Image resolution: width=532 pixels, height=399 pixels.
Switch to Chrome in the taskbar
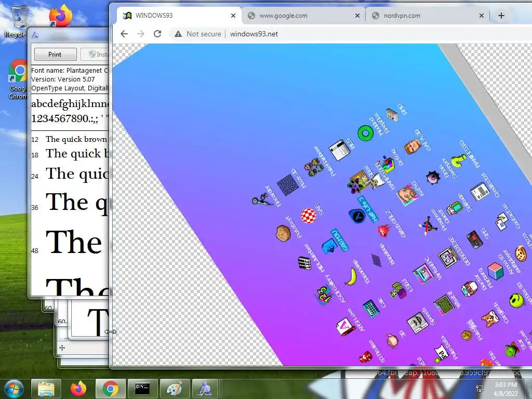coord(110,389)
